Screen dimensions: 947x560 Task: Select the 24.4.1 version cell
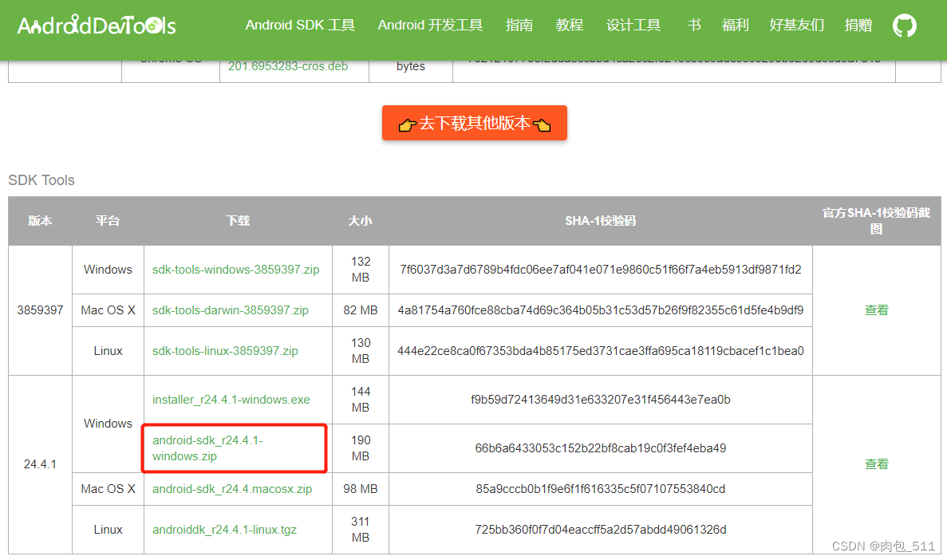40,464
